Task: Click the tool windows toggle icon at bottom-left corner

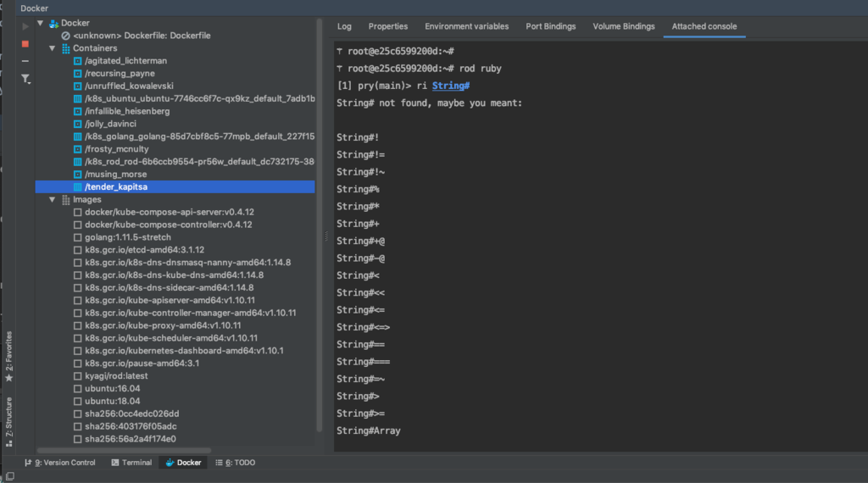Action: (x=10, y=476)
